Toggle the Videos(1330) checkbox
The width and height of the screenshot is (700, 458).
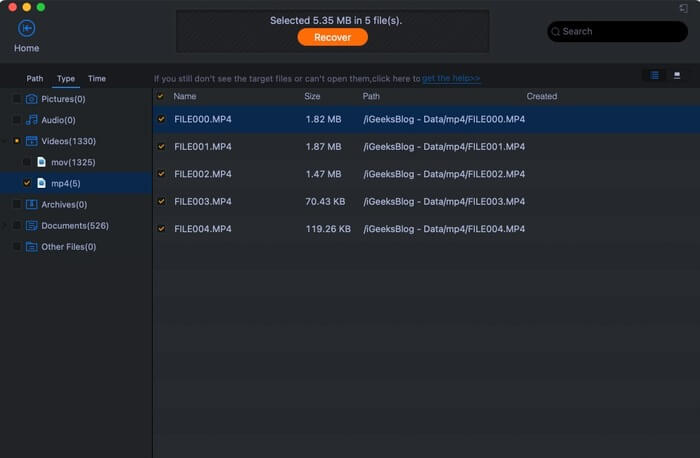(x=17, y=141)
